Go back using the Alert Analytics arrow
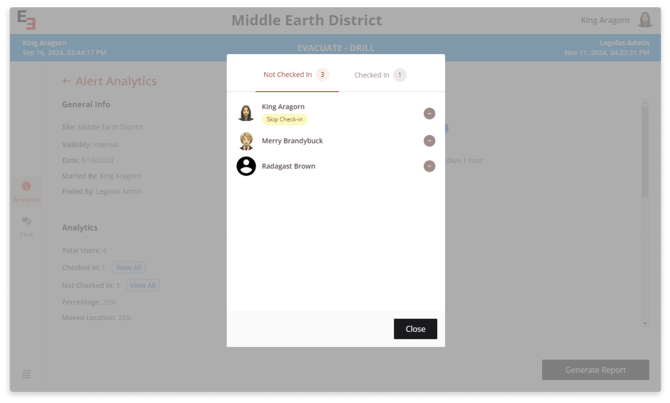 tap(67, 82)
